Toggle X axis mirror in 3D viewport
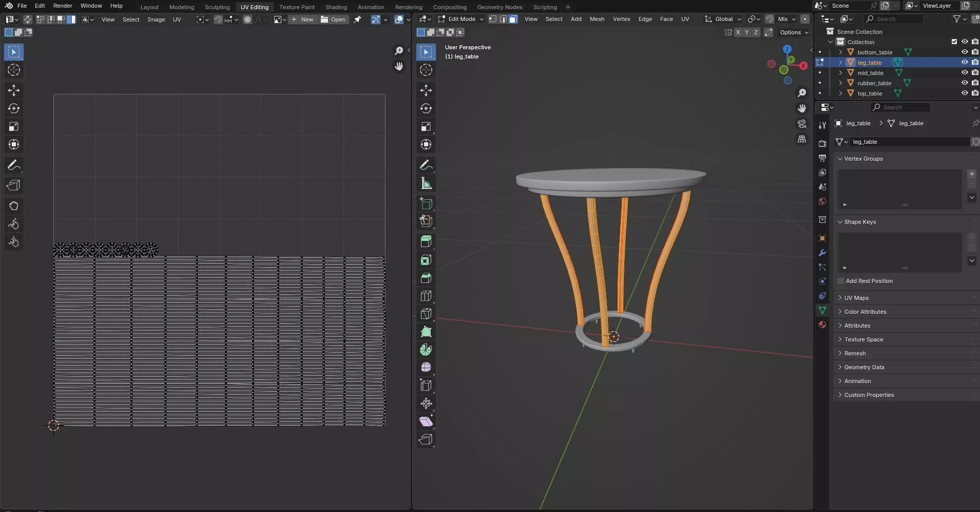 [x=738, y=32]
